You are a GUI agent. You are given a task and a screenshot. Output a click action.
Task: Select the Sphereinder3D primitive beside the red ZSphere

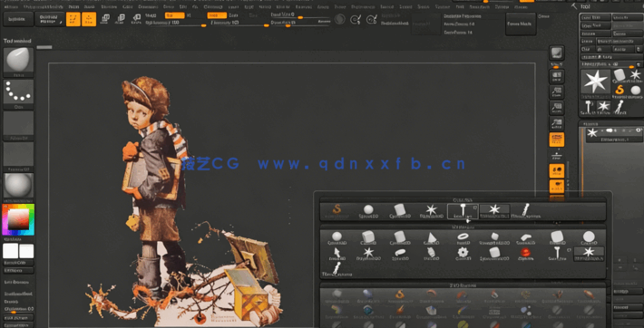tap(494, 254)
